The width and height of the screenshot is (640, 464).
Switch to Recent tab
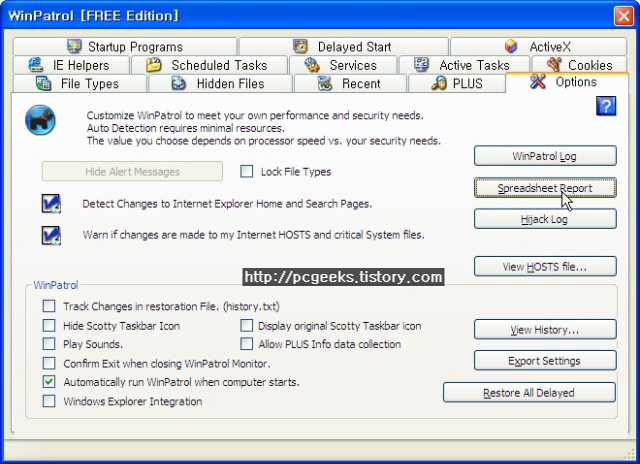[x=350, y=83]
